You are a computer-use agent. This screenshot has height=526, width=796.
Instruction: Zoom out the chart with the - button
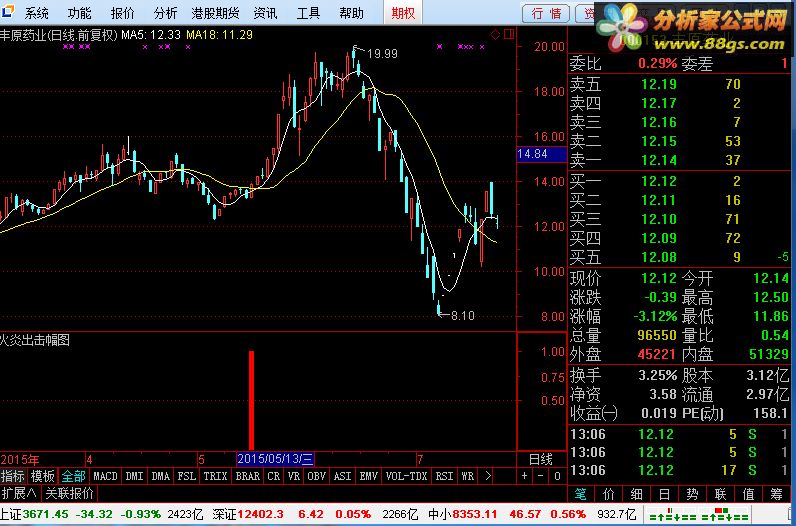tap(541, 476)
